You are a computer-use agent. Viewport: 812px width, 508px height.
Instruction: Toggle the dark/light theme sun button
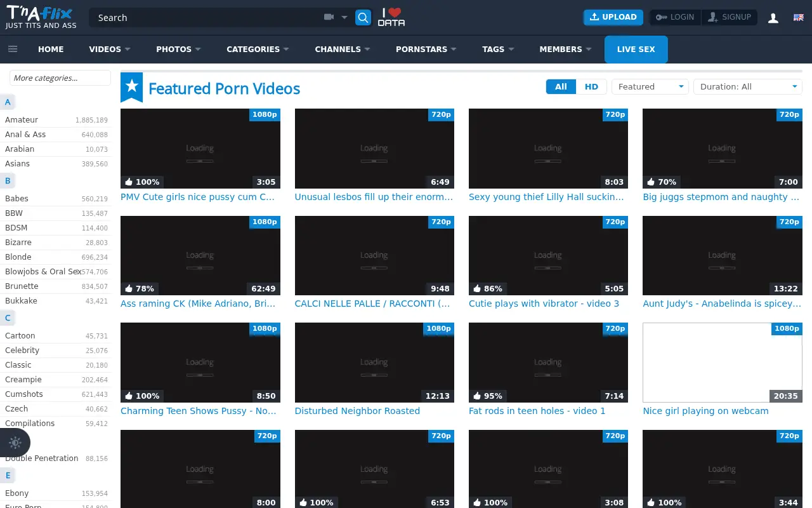click(x=15, y=443)
